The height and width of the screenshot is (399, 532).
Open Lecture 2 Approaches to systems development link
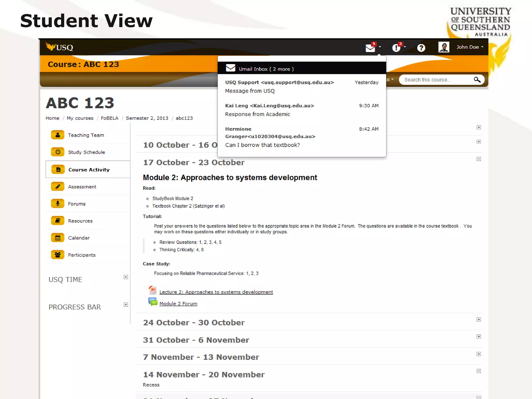(216, 292)
